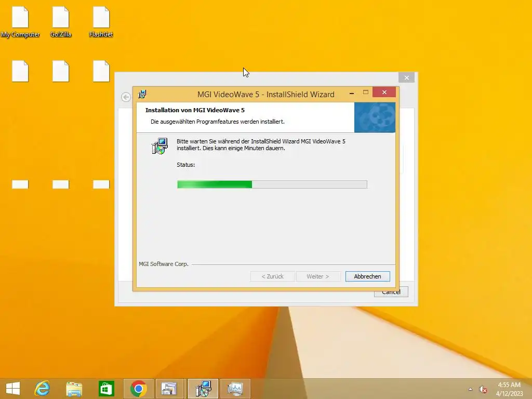532x399 pixels.
Task: Open the Windows Start button
Action: (x=13, y=389)
